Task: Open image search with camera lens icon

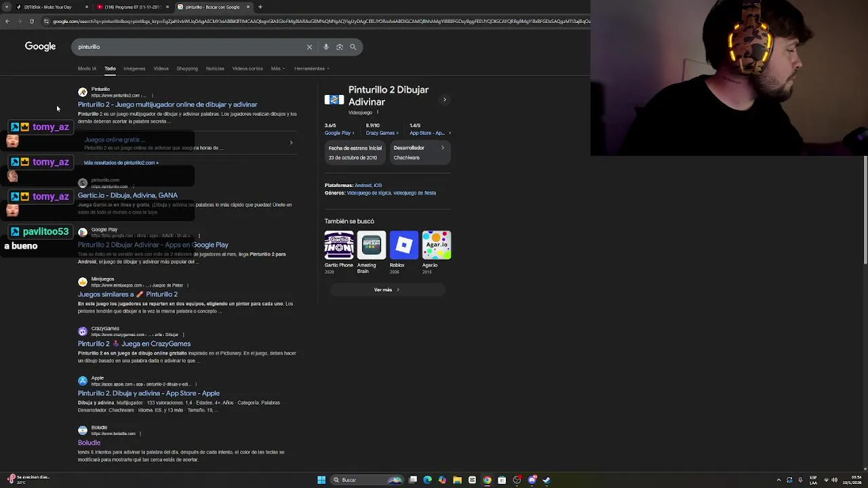Action: tap(340, 47)
